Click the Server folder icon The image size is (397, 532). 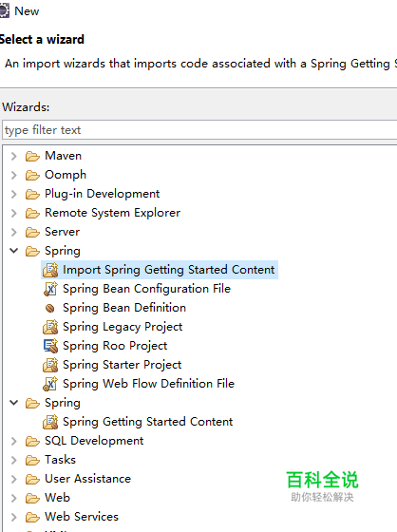click(32, 232)
